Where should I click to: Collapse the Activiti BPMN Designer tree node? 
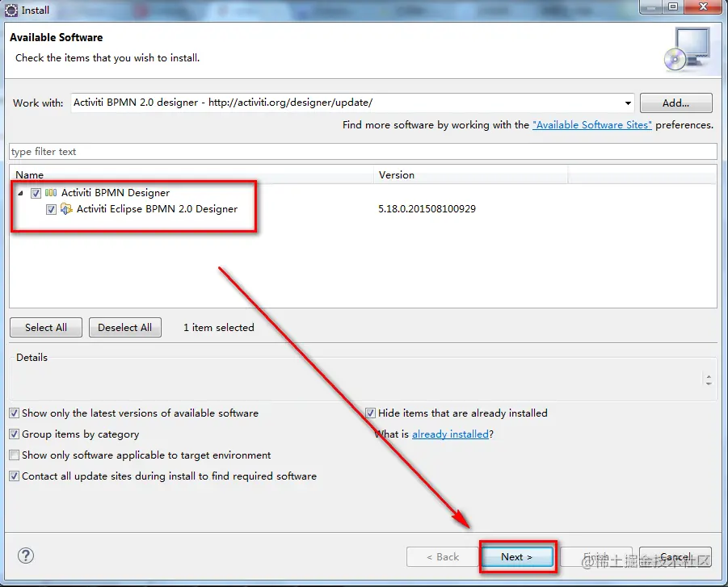(x=20, y=193)
